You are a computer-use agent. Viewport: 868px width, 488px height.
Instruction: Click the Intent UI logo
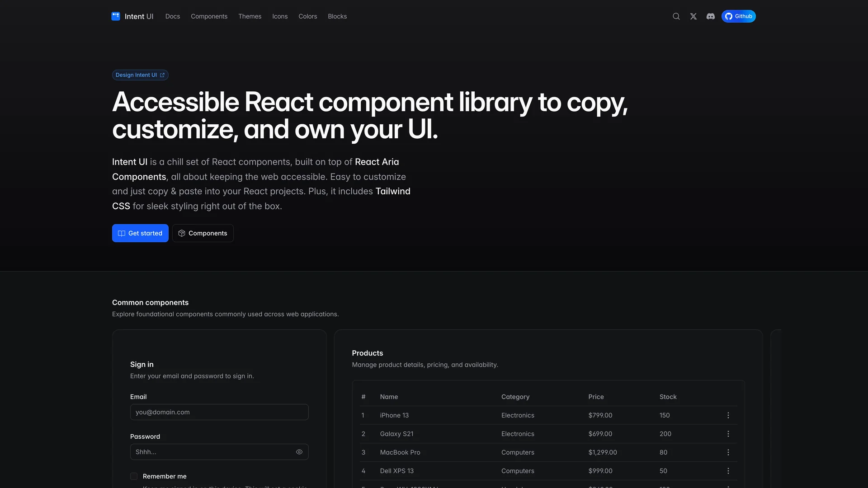132,16
